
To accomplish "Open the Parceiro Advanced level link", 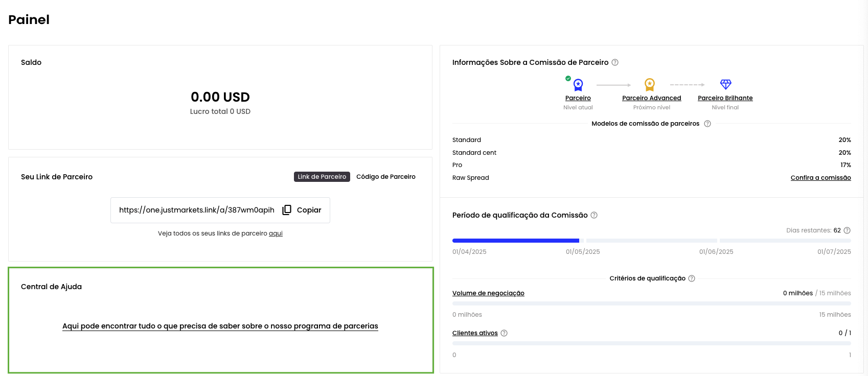I will click(x=651, y=98).
